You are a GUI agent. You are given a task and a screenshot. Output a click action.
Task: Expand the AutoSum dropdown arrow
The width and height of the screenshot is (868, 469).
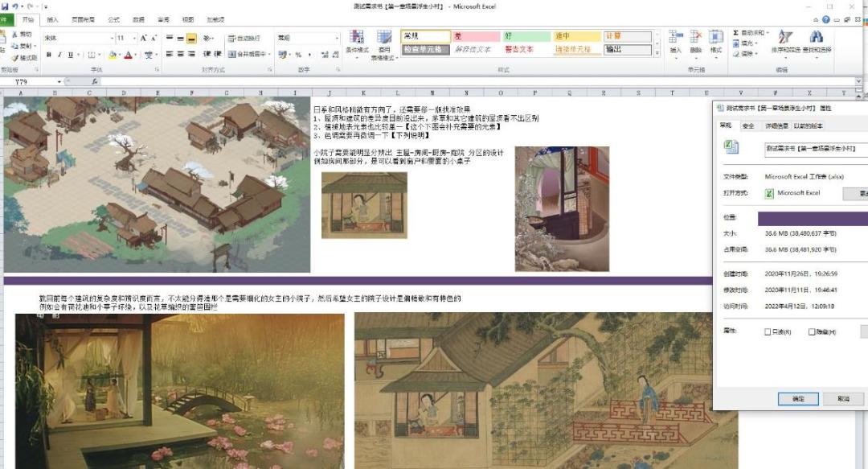tap(768, 33)
